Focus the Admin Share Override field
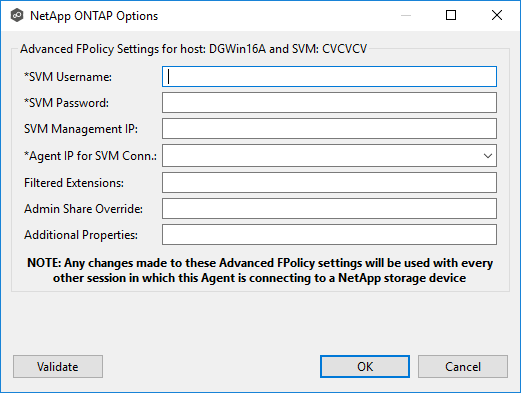The width and height of the screenshot is (521, 393). pyautogui.click(x=329, y=209)
